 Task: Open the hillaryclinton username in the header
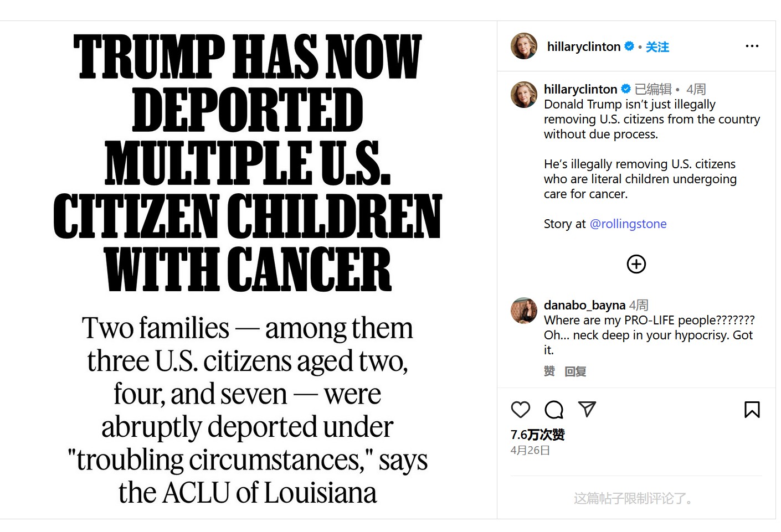click(x=583, y=47)
